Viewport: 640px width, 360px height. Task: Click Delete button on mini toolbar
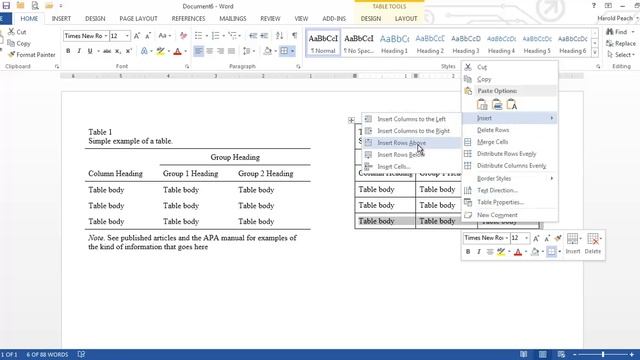(593, 244)
